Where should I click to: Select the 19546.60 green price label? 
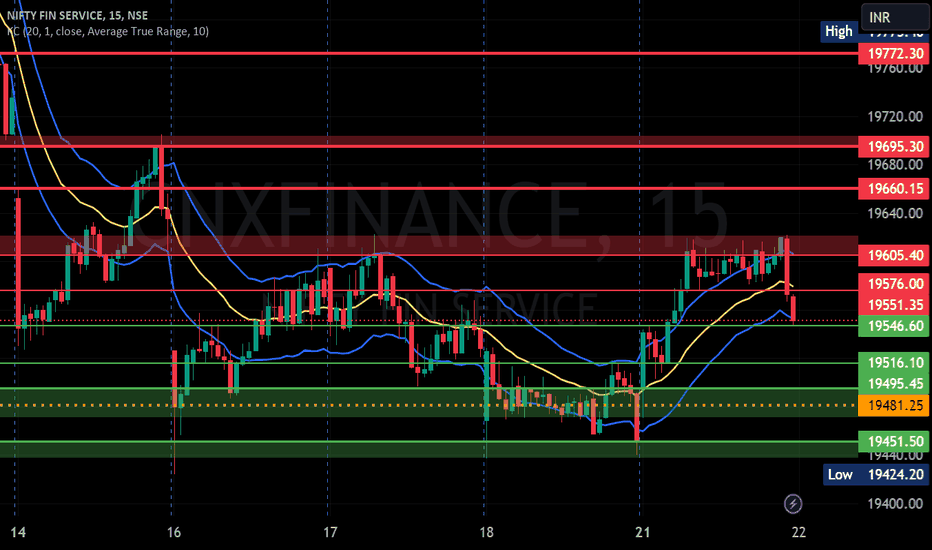click(895, 326)
